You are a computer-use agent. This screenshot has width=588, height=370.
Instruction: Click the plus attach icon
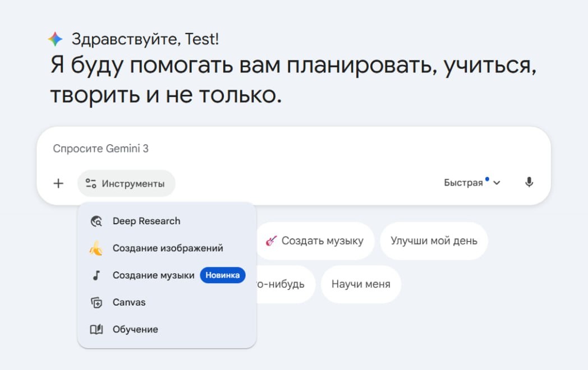58,183
